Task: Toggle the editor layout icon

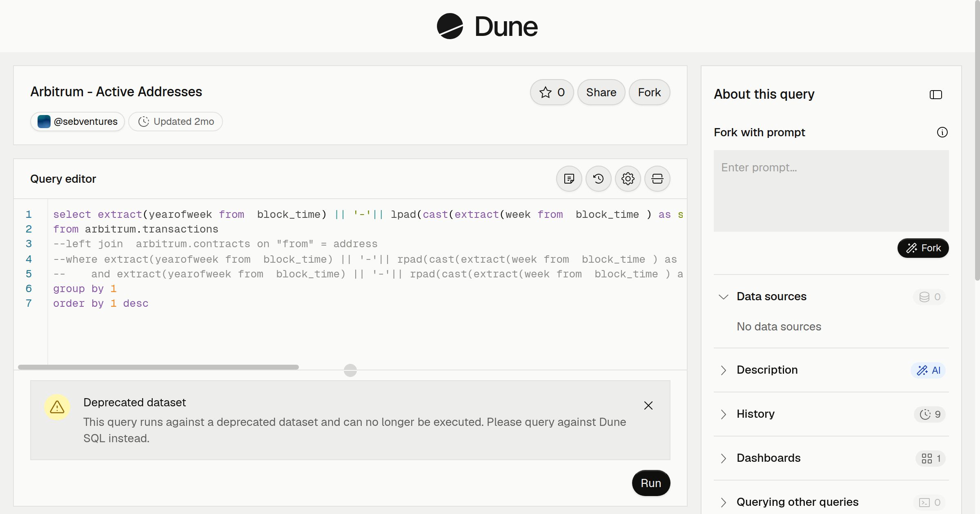Action: [x=657, y=179]
